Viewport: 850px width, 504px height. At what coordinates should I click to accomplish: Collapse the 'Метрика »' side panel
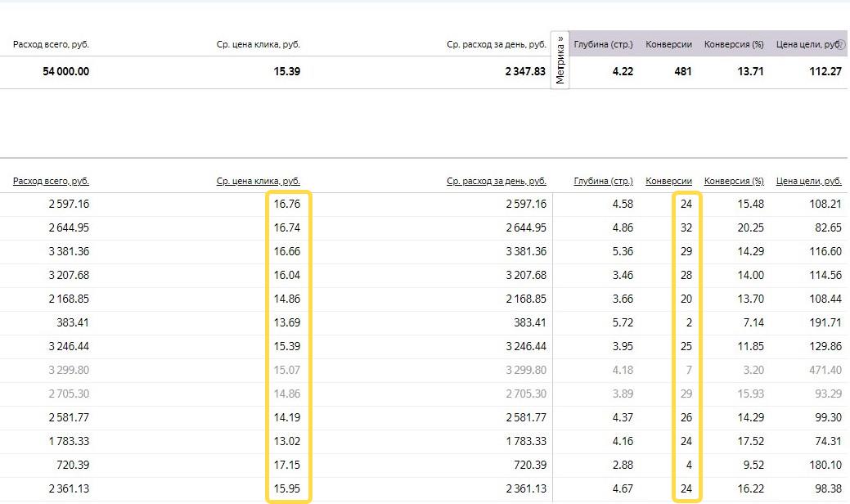(560, 60)
